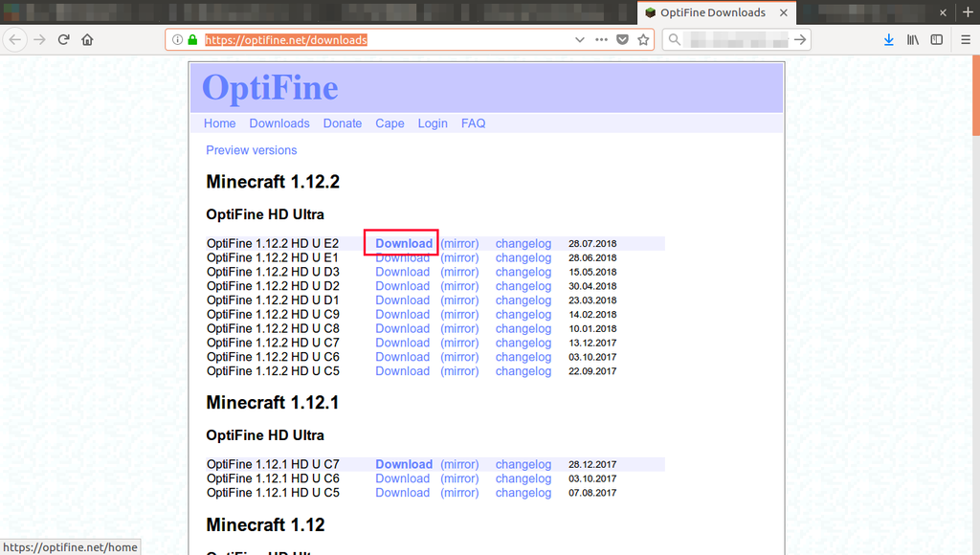Toggle the sidebar view icon
This screenshot has width=980, height=555.
(x=936, y=40)
